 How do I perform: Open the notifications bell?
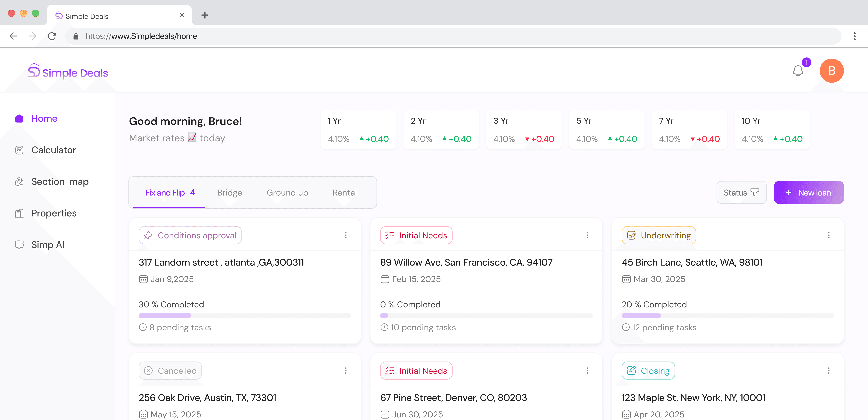tap(798, 71)
